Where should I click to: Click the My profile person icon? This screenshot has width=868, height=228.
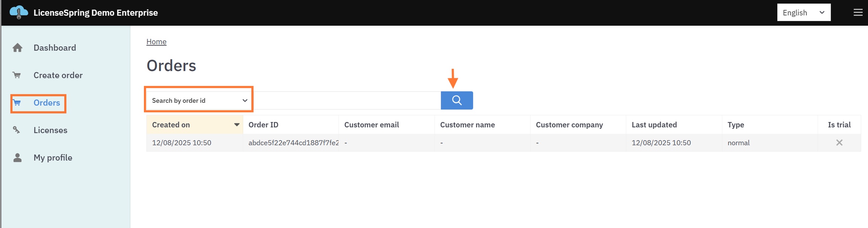pos(17,158)
